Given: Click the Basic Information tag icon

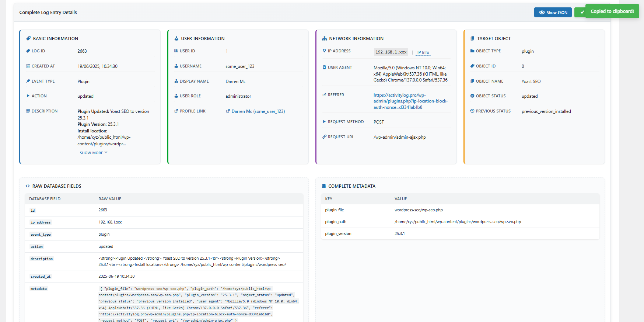Looking at the screenshot, I should point(28,39).
